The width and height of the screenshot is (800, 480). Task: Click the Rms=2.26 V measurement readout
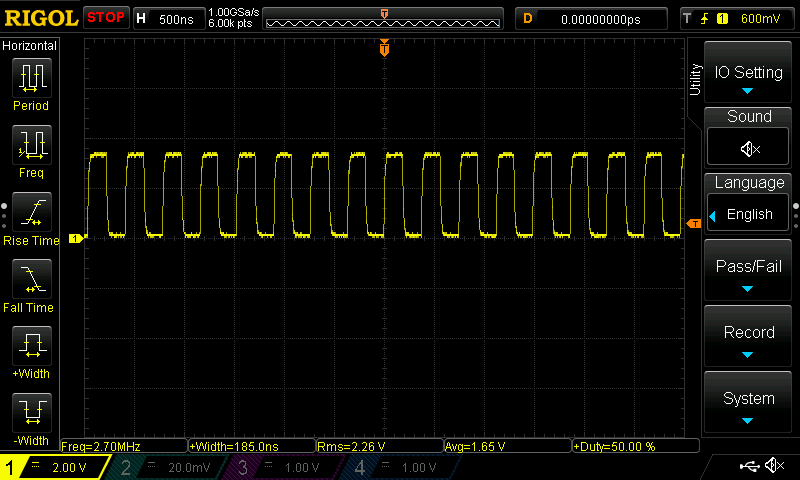[380, 446]
